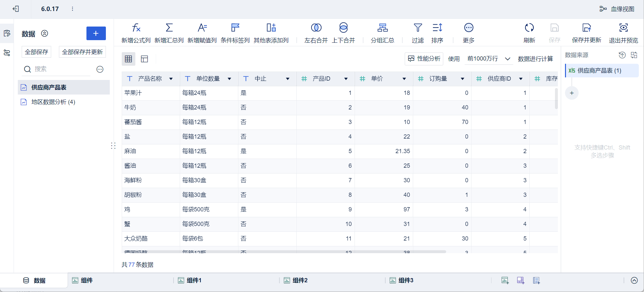644x292 pixels.
Task: Click 其他表添加列 tool
Action: pyautogui.click(x=271, y=33)
